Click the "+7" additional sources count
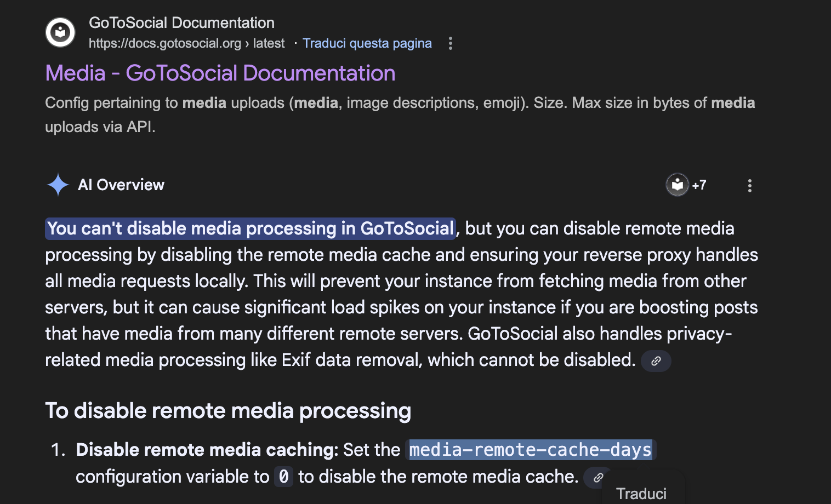Viewport: 831px width, 504px height. point(699,185)
